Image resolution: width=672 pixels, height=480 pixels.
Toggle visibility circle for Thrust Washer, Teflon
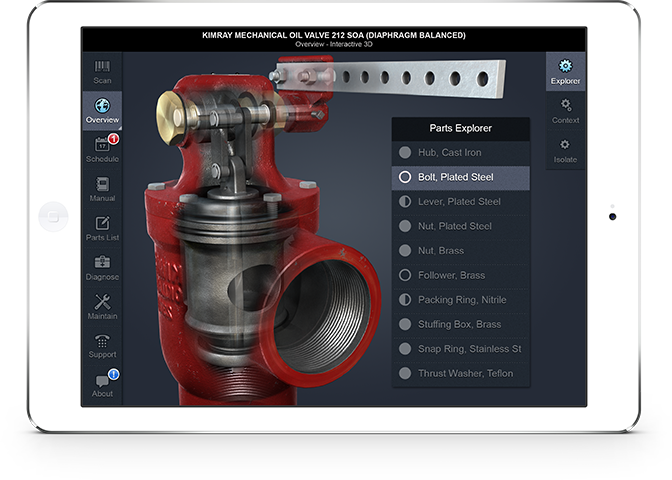point(405,373)
